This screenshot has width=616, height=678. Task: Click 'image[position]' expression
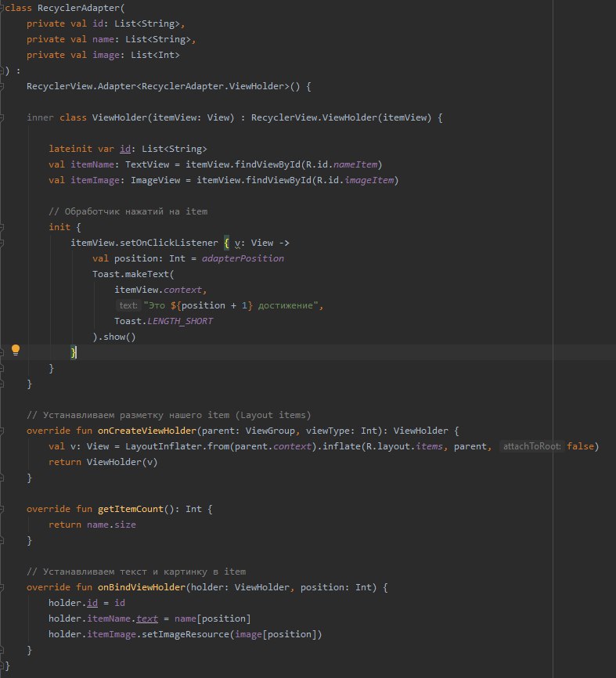(x=276, y=634)
